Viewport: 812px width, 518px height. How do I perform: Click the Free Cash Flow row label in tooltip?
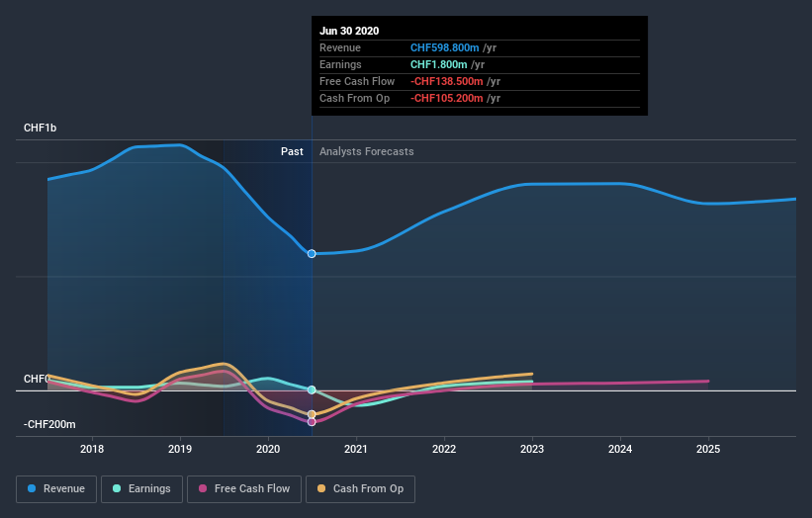(x=357, y=81)
